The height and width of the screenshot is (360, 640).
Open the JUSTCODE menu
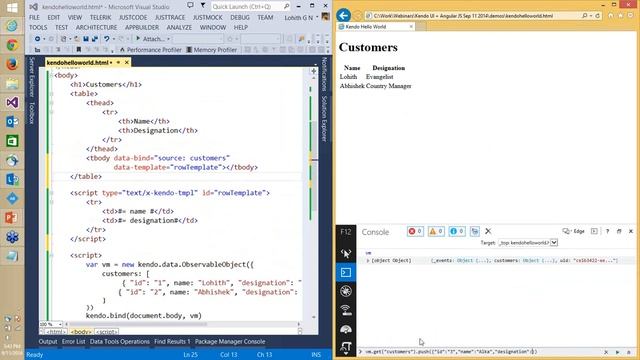[133, 18]
